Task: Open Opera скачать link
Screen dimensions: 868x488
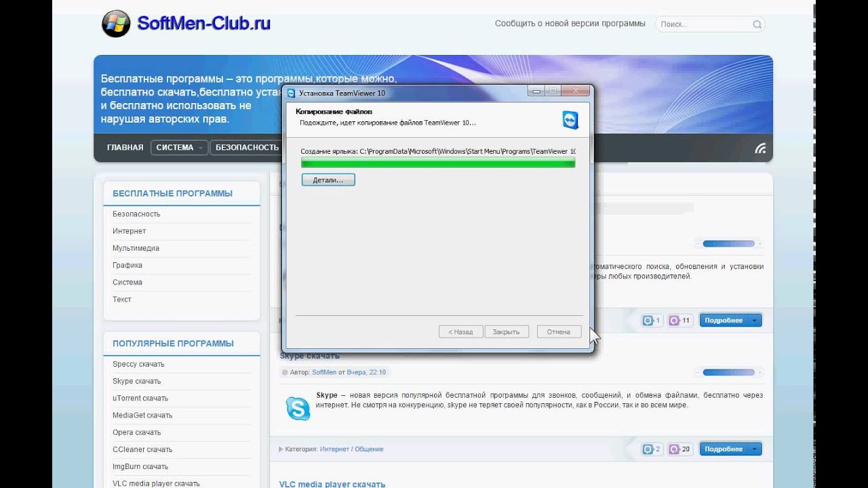Action: (x=136, y=432)
